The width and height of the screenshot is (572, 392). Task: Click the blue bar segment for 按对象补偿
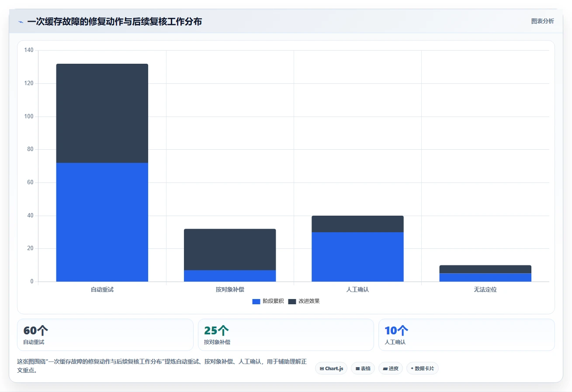click(x=230, y=276)
